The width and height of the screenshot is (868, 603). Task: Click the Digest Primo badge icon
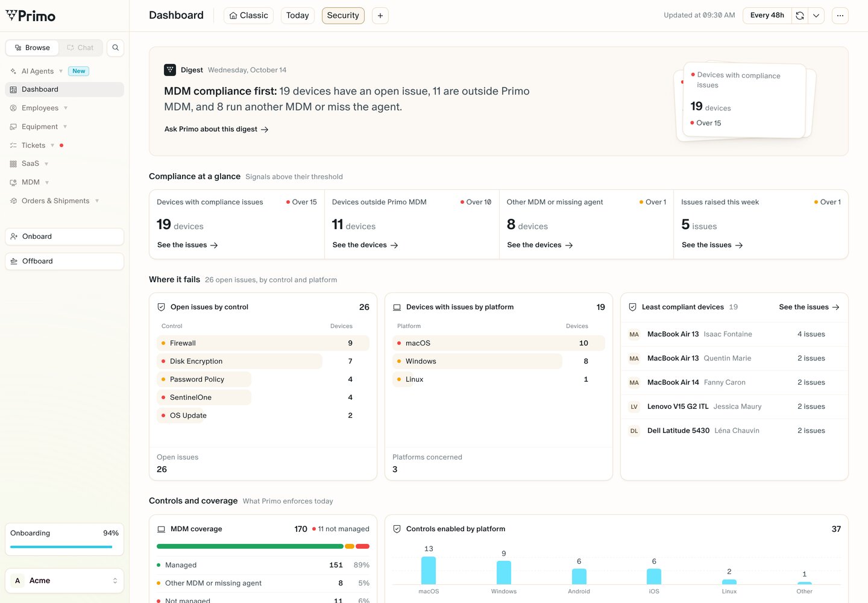[170, 70]
